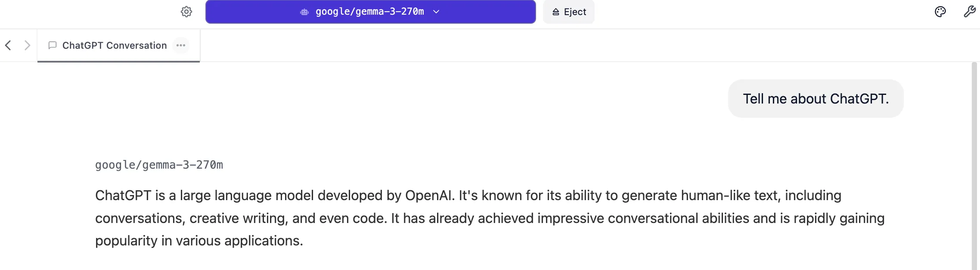Open the settings gear beside model selector
980x270 pixels.
pyautogui.click(x=186, y=12)
